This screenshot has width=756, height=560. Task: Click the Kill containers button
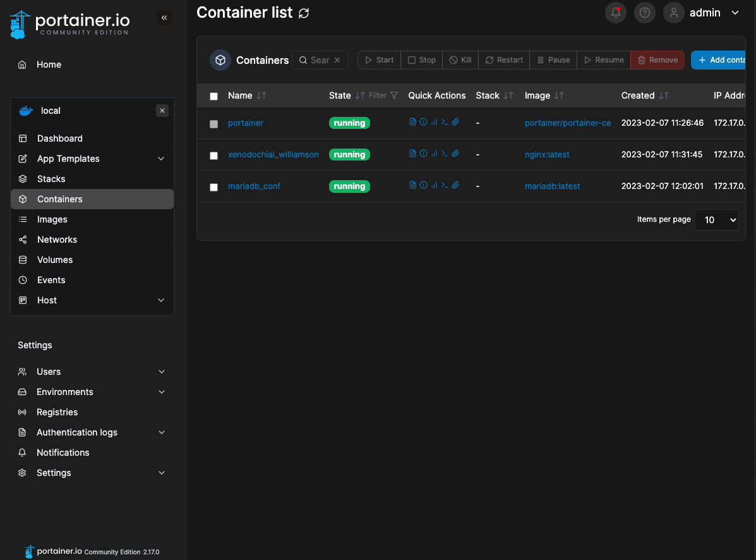click(460, 60)
